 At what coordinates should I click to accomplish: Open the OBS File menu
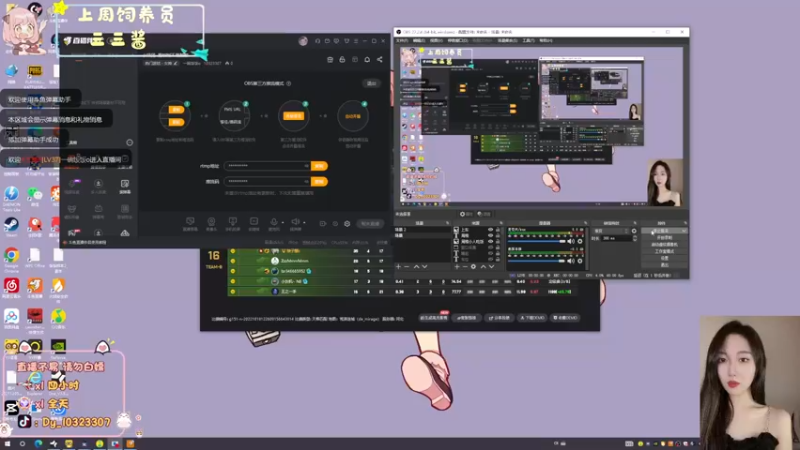click(402, 40)
